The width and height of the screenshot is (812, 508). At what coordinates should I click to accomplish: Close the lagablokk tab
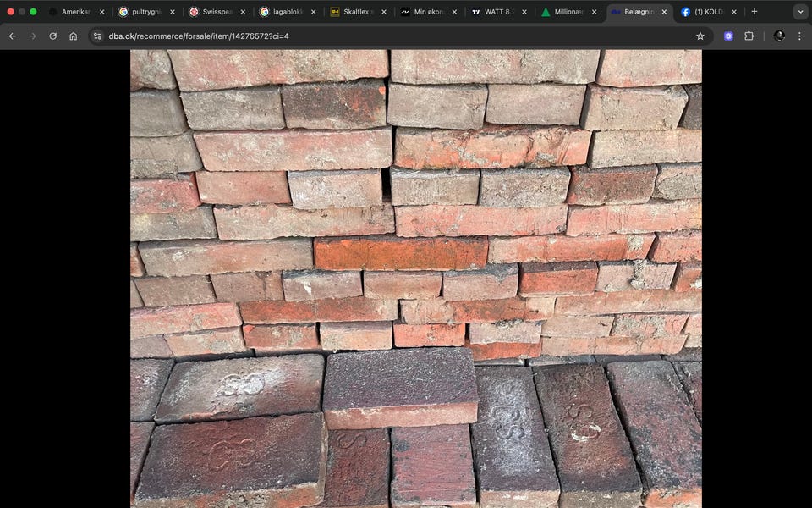pyautogui.click(x=313, y=12)
